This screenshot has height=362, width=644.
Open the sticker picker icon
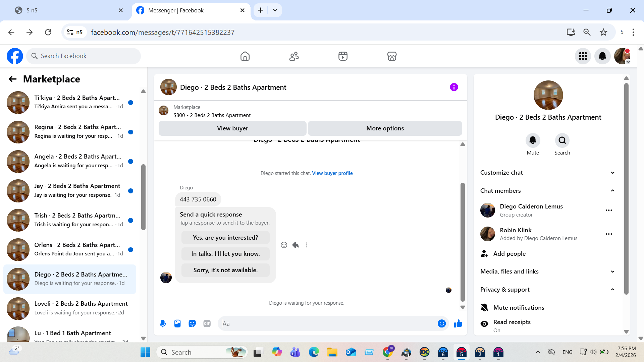click(192, 323)
